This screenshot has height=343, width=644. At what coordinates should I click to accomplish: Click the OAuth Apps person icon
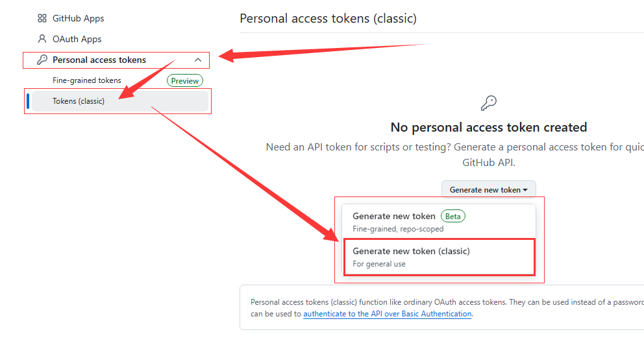tap(42, 39)
